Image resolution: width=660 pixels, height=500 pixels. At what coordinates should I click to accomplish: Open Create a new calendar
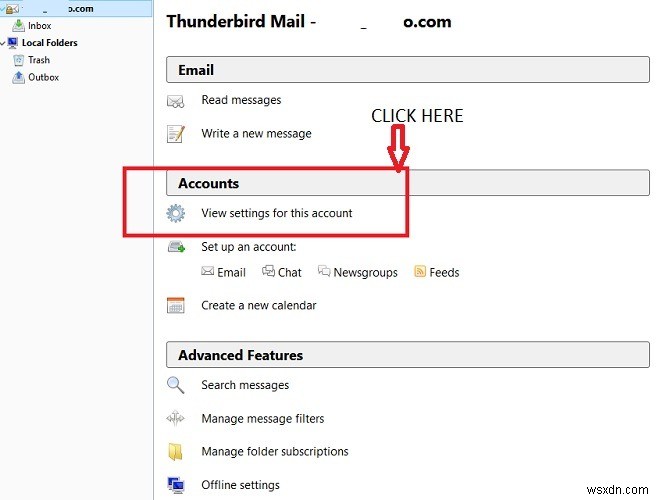point(258,306)
